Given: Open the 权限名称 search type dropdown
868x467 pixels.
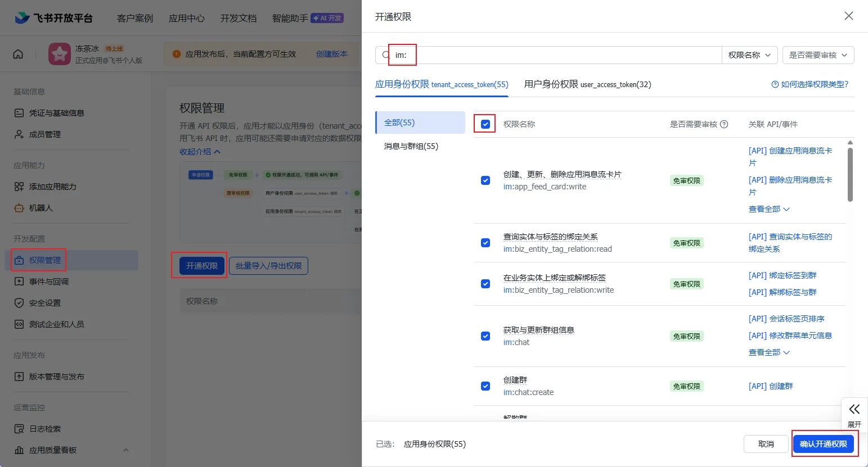Looking at the screenshot, I should (x=750, y=55).
